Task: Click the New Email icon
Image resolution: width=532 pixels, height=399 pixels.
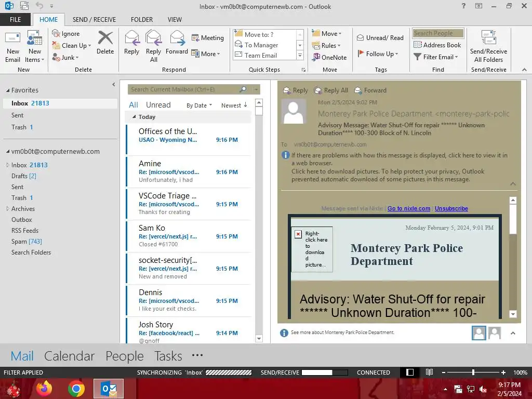Action: pyautogui.click(x=12, y=37)
